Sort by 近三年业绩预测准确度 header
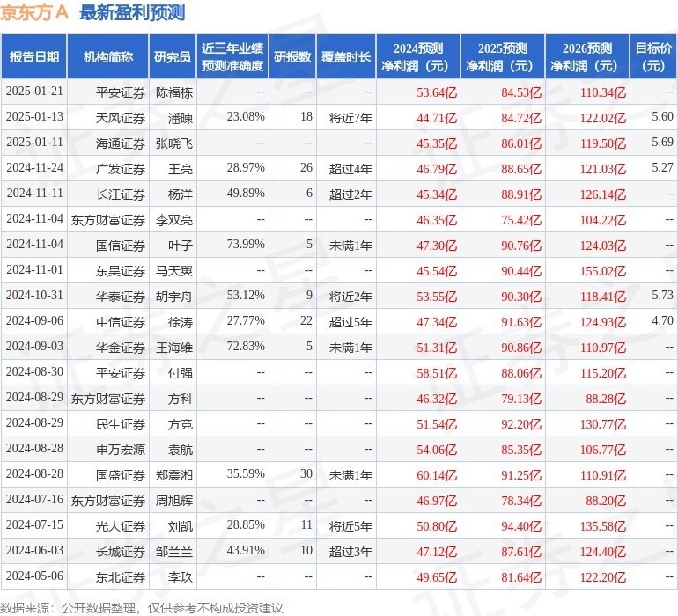The width and height of the screenshot is (678, 616). (232, 57)
